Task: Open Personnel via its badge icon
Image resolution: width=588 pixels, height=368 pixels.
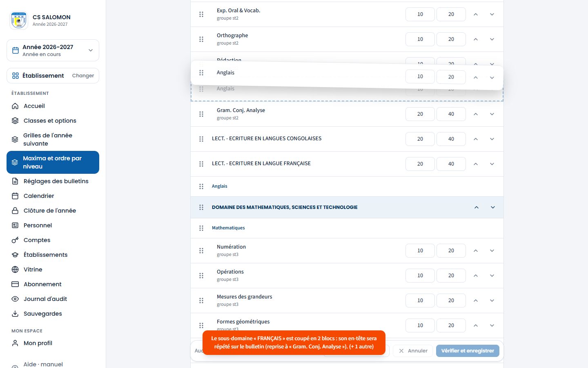Action: pyautogui.click(x=15, y=225)
